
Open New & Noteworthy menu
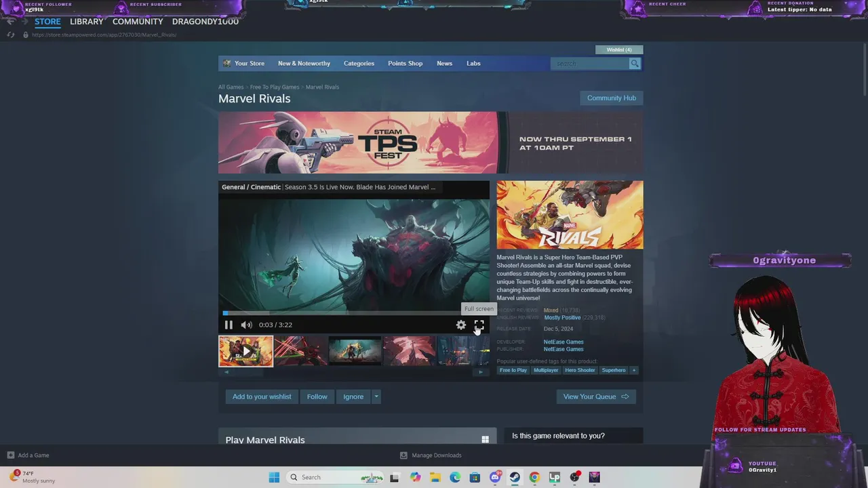[x=304, y=63]
